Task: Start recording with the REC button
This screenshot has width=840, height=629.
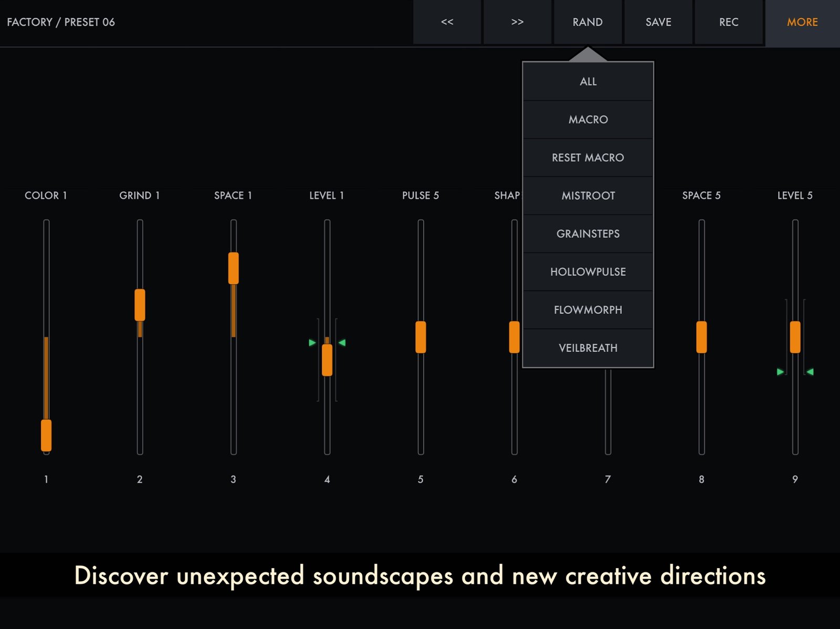Action: point(729,22)
